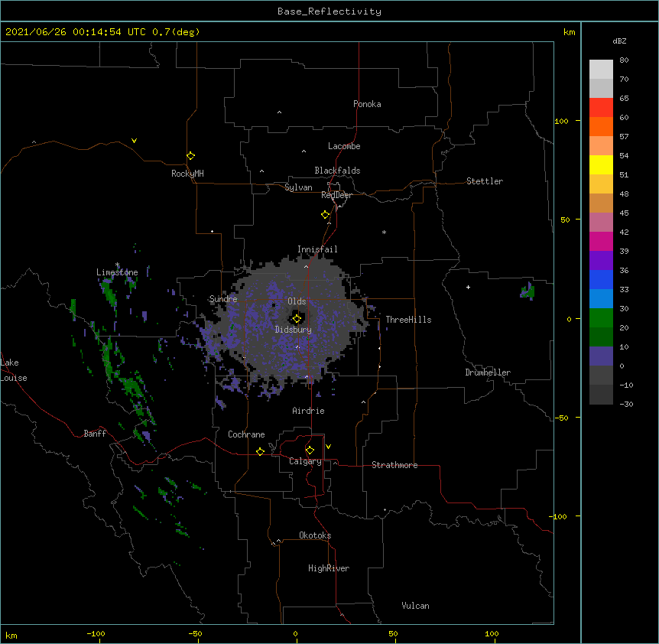Image resolution: width=659 pixels, height=644 pixels.
Task: Select the white plus marker north of Drumheller
Action: pos(468,287)
